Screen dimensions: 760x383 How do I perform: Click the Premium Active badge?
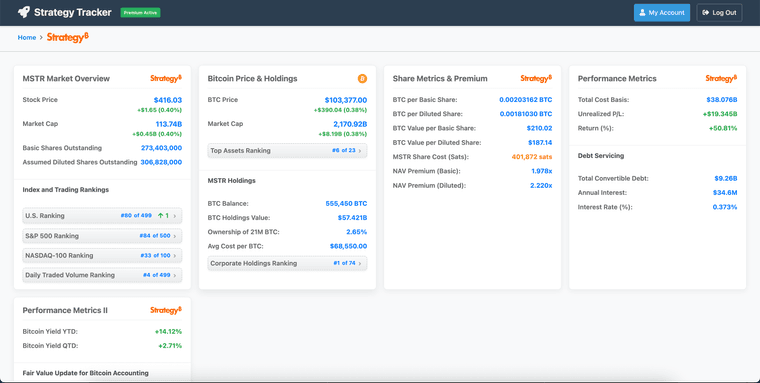[x=141, y=13]
